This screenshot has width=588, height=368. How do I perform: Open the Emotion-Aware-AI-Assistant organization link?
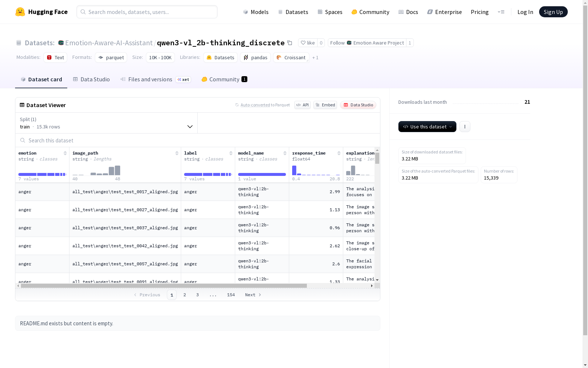coord(109,43)
